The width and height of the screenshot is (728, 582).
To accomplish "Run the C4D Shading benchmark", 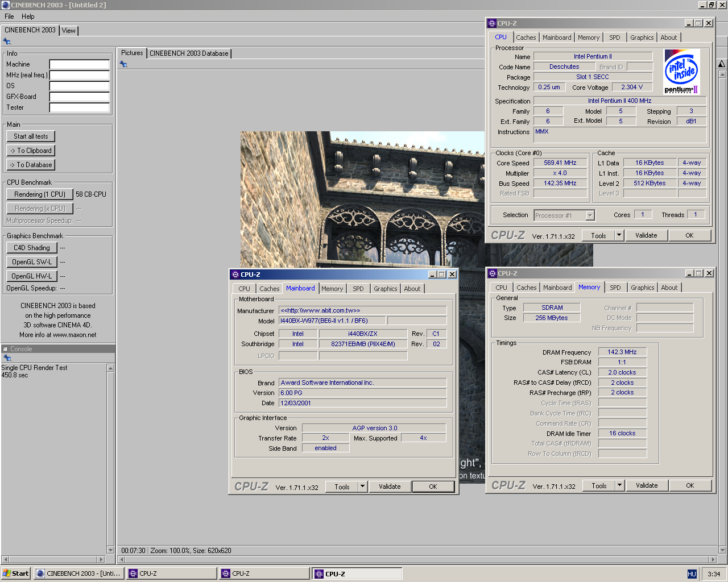I will point(32,248).
